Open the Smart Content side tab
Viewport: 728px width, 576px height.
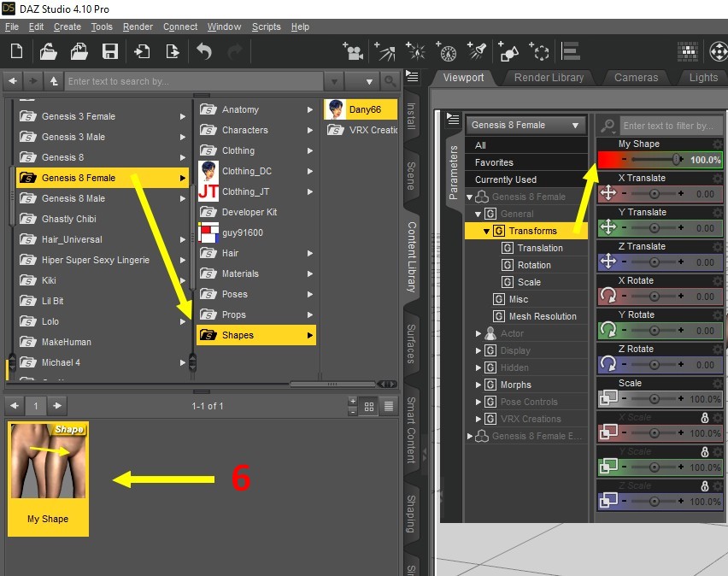pyautogui.click(x=411, y=430)
